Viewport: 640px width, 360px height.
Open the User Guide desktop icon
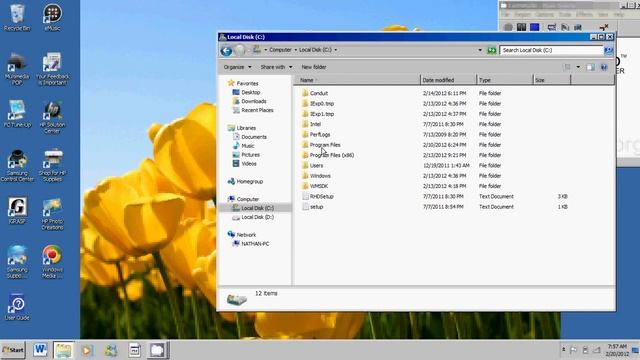point(17,307)
